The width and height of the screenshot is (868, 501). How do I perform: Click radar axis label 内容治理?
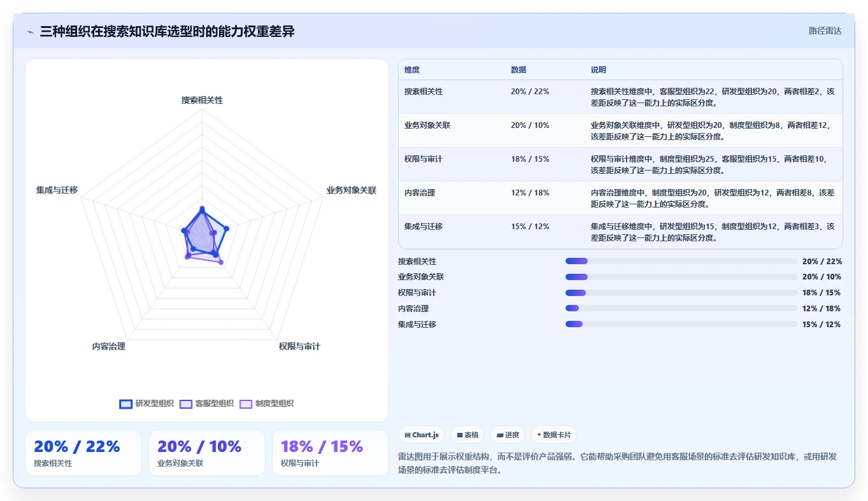click(109, 347)
